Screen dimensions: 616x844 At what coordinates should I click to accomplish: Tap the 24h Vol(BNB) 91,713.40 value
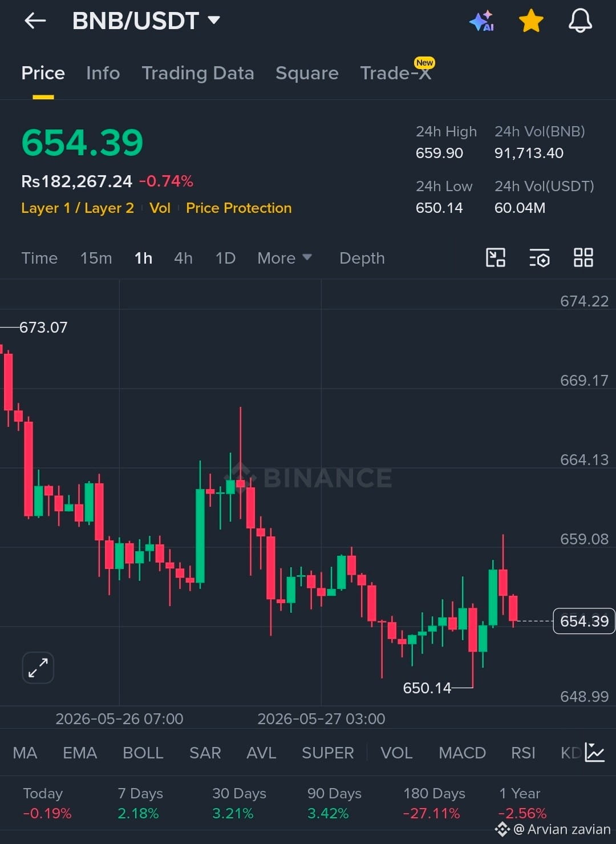[529, 153]
